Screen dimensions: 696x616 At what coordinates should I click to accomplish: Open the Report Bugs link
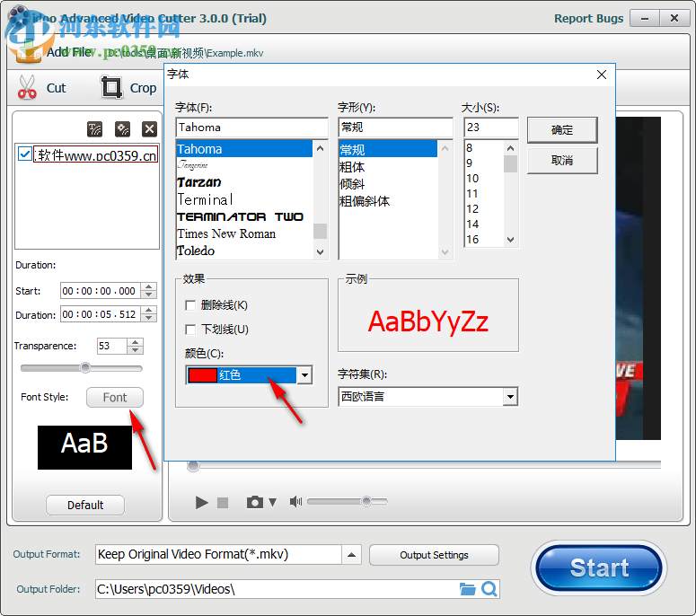588,19
